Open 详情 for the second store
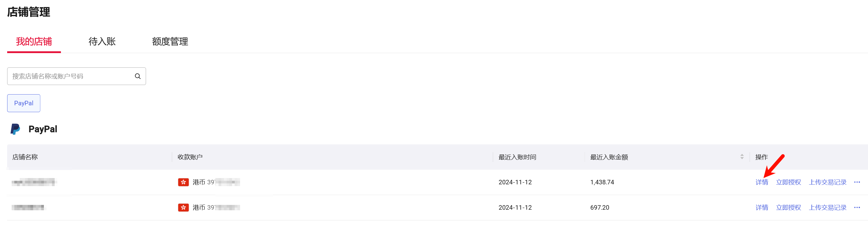 point(761,207)
